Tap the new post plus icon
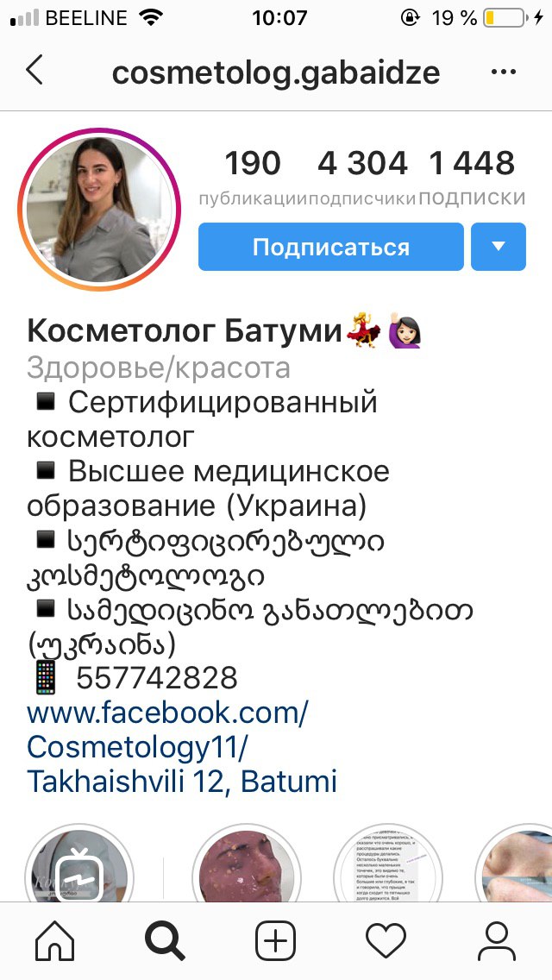 (276, 940)
